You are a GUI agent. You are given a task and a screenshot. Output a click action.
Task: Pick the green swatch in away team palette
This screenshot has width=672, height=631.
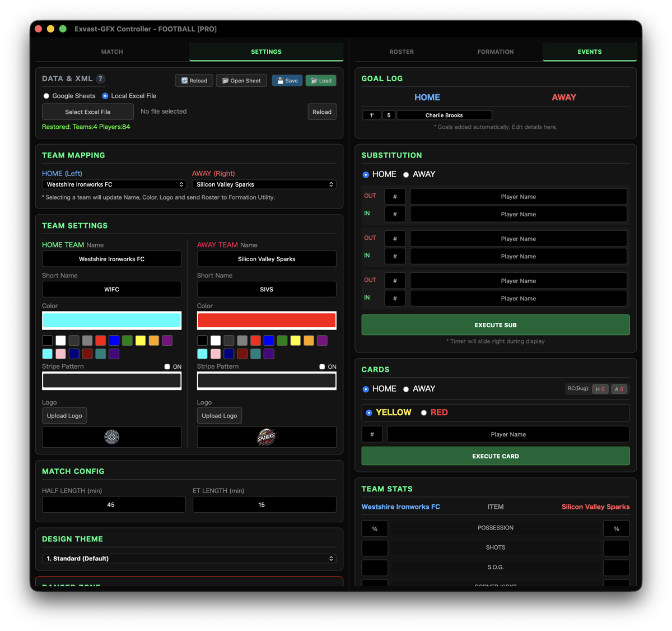tap(282, 340)
